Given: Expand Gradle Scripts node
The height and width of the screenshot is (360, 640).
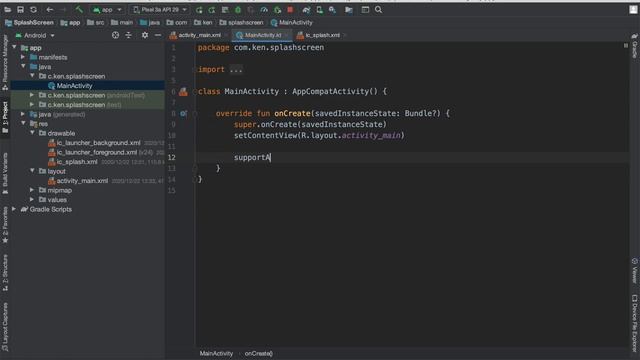Looking at the screenshot, I should 15,209.
